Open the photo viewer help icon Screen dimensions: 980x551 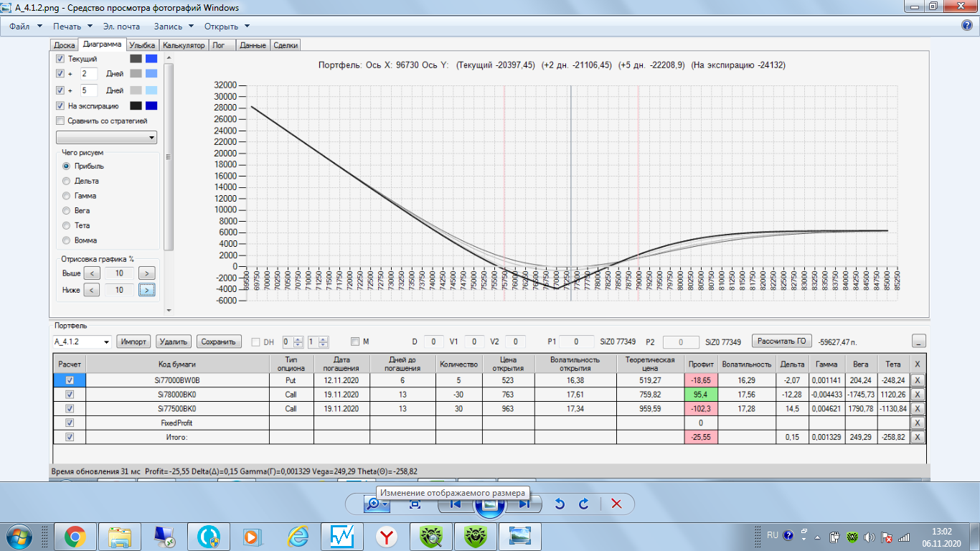(966, 26)
